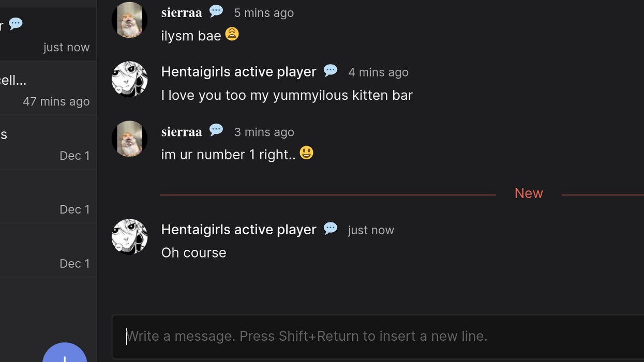644x362 pixels.
Task: Click the chat bubble icon on the newest Hentaigirls active player message
Action: [331, 228]
